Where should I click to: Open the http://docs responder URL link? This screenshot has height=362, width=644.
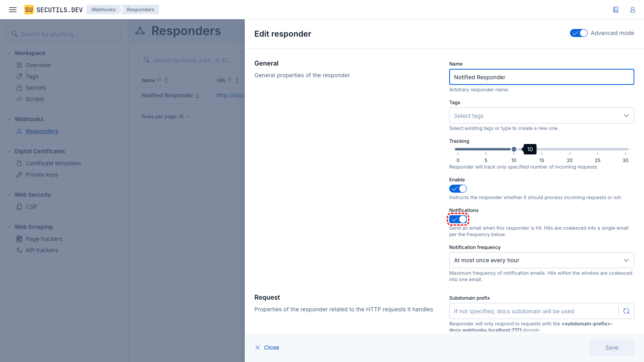click(231, 95)
